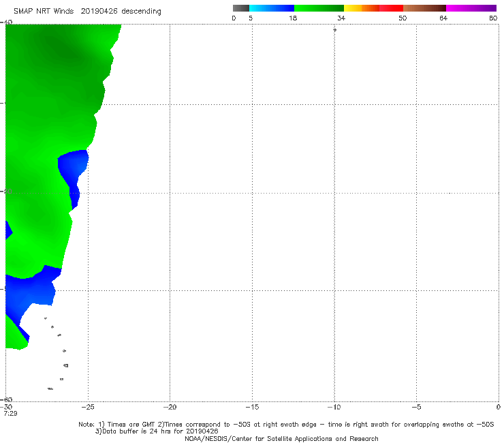504x443 pixels.
Task: Select the brown segment of the color bar
Action: click(424, 8)
